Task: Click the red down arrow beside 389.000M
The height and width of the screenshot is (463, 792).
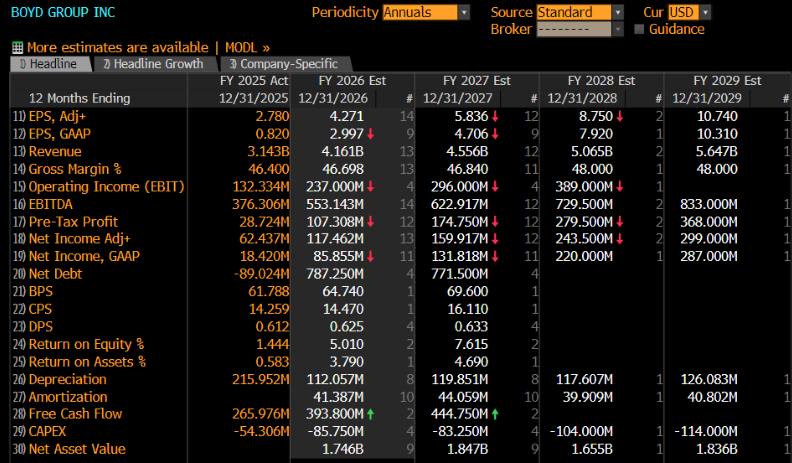Action: click(x=620, y=187)
